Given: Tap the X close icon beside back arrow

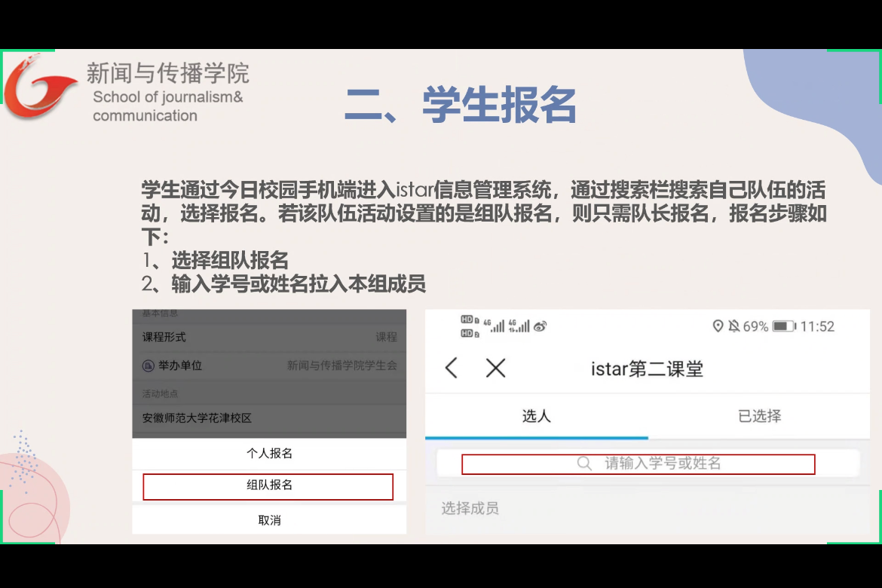Looking at the screenshot, I should click(495, 368).
